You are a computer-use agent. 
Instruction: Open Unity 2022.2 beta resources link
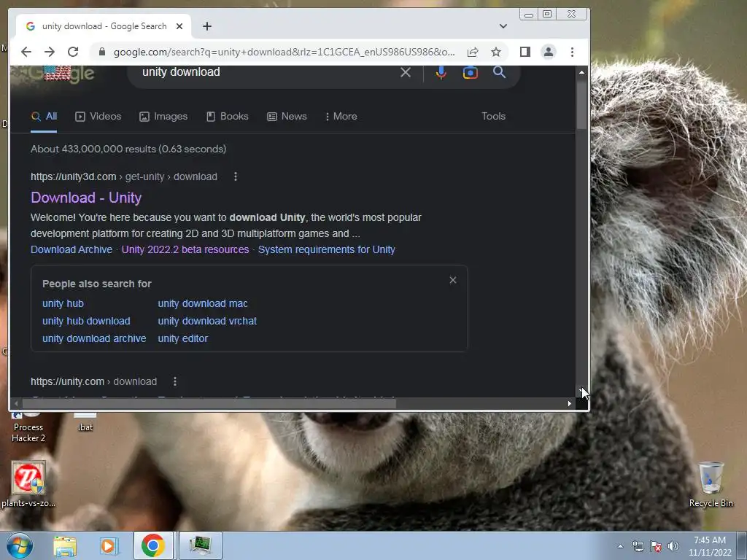[x=185, y=249]
